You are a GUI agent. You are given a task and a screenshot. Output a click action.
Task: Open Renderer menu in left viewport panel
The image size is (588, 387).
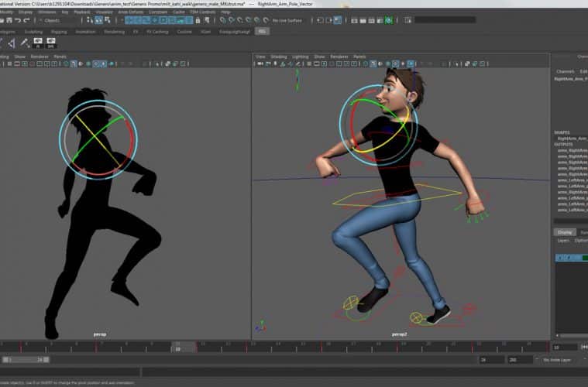click(x=40, y=57)
